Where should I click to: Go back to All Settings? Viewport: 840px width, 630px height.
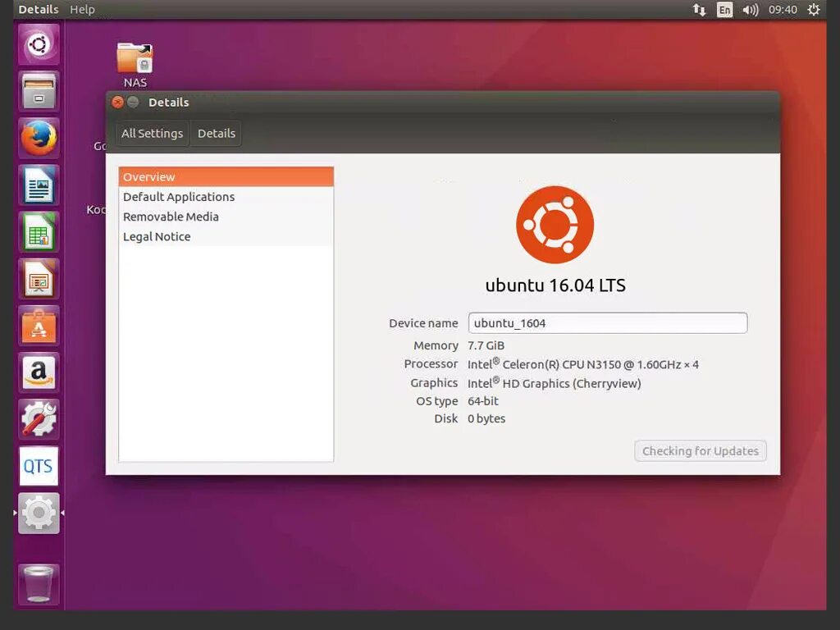point(152,134)
